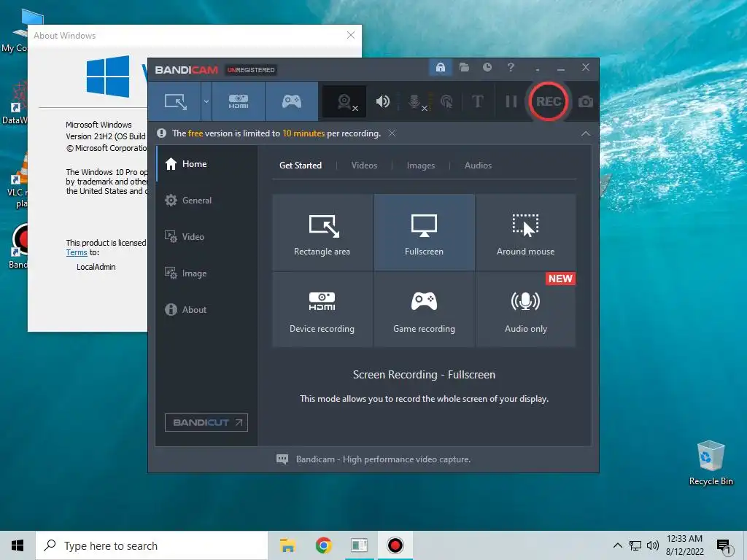Click the Windows Start button

[18, 545]
